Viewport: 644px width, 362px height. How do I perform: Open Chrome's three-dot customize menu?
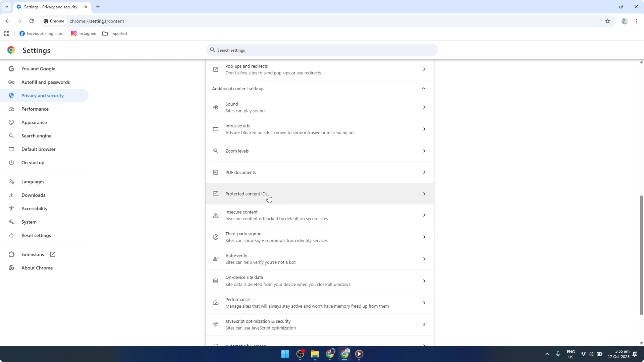coord(637,21)
